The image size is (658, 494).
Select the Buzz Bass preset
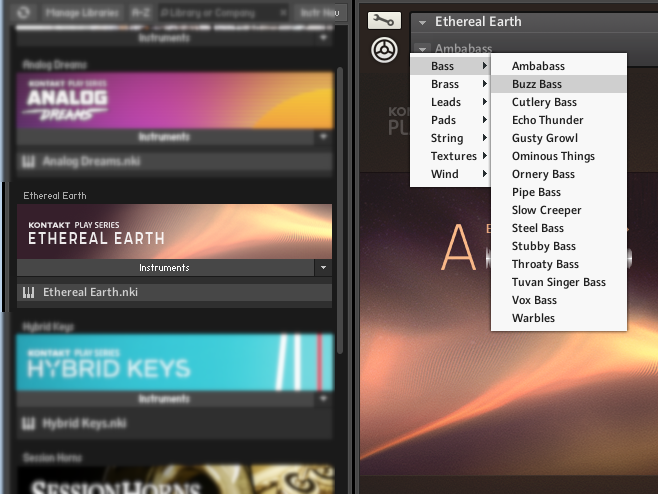559,84
